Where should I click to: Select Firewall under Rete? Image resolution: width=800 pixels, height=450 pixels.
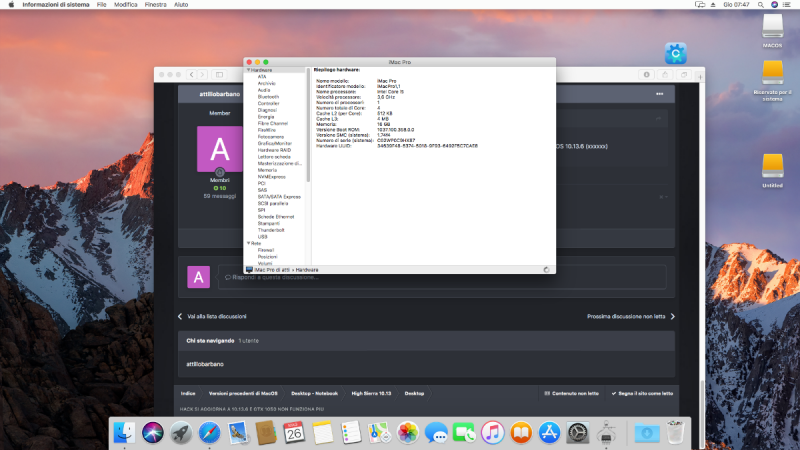[x=266, y=250]
